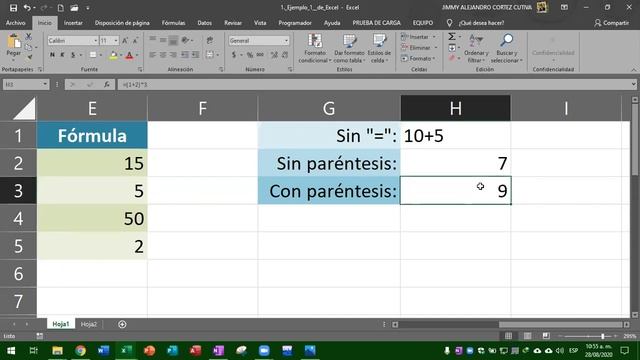Increase font size with large A
Screen dimensions: 640x360
125,40
